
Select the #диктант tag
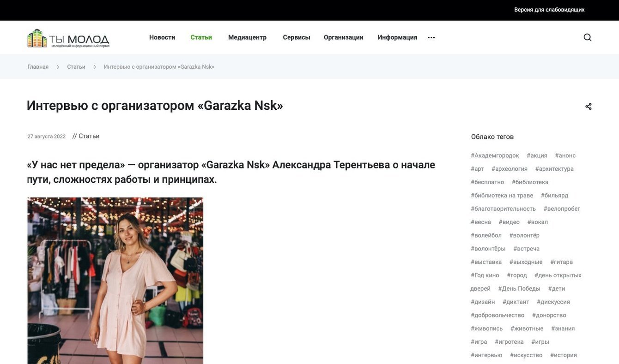(x=516, y=303)
